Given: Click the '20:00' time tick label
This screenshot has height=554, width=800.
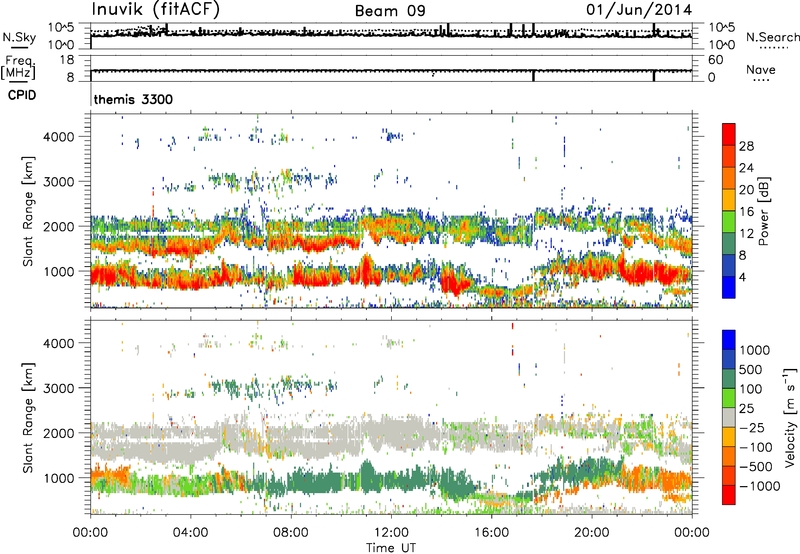Looking at the screenshot, I should [x=592, y=533].
